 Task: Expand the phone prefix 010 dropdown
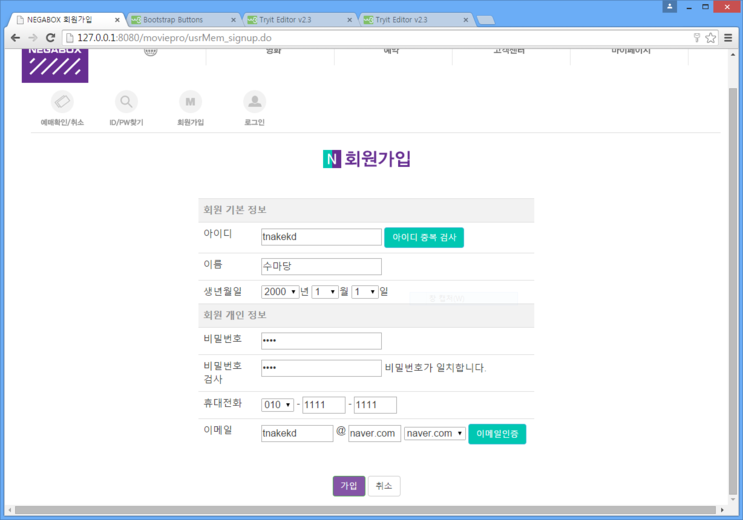click(277, 405)
